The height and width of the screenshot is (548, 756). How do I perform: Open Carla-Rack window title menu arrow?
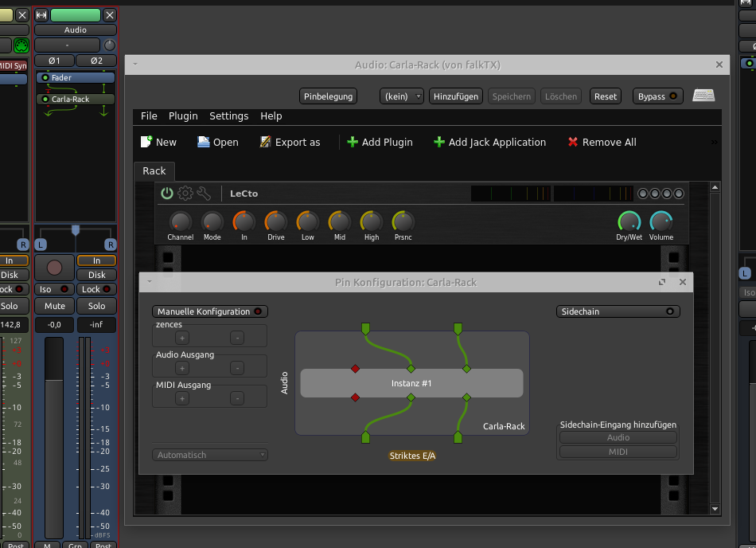point(135,65)
